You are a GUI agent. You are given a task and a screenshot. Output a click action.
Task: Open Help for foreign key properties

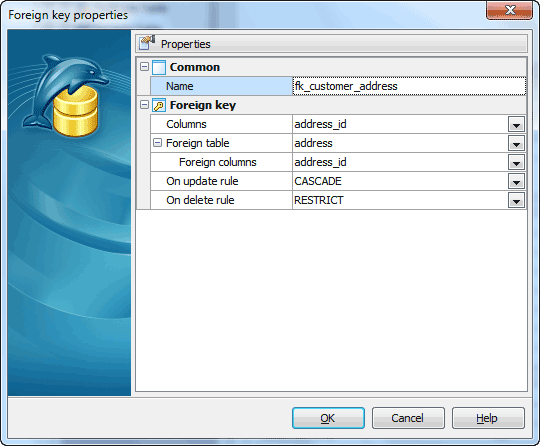click(x=488, y=418)
